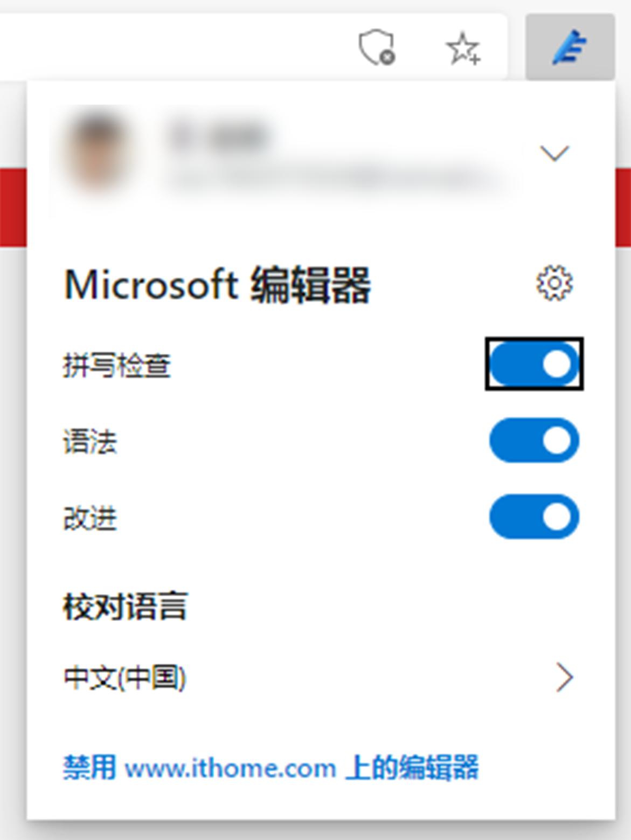
Task: Click the Microsoft Editor pen extension icon
Action: tap(570, 47)
